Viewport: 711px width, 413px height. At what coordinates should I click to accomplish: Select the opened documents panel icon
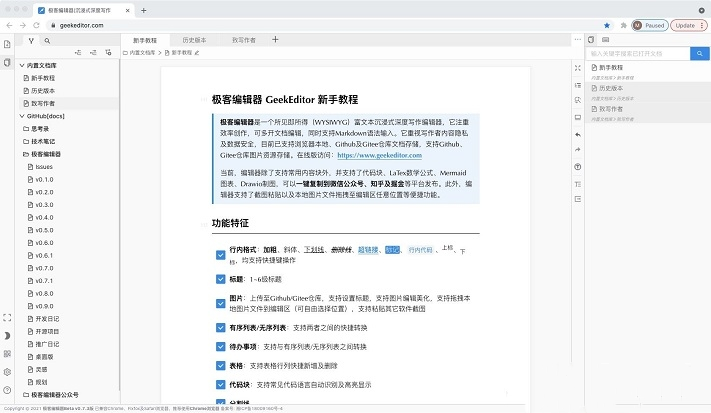click(x=591, y=40)
